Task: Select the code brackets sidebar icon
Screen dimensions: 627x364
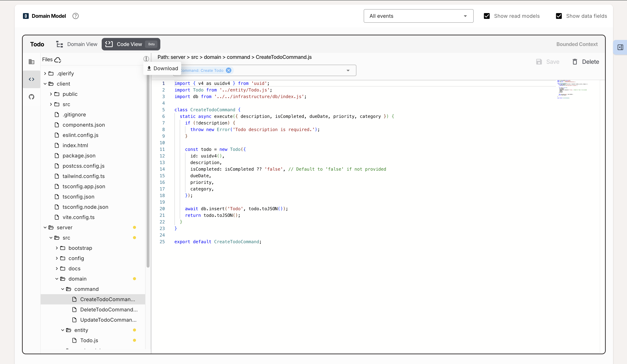Action: (31, 79)
